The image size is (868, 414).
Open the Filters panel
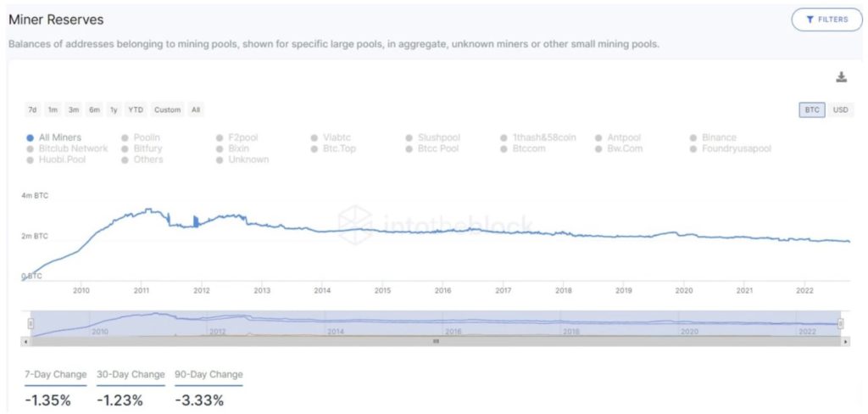click(x=826, y=19)
